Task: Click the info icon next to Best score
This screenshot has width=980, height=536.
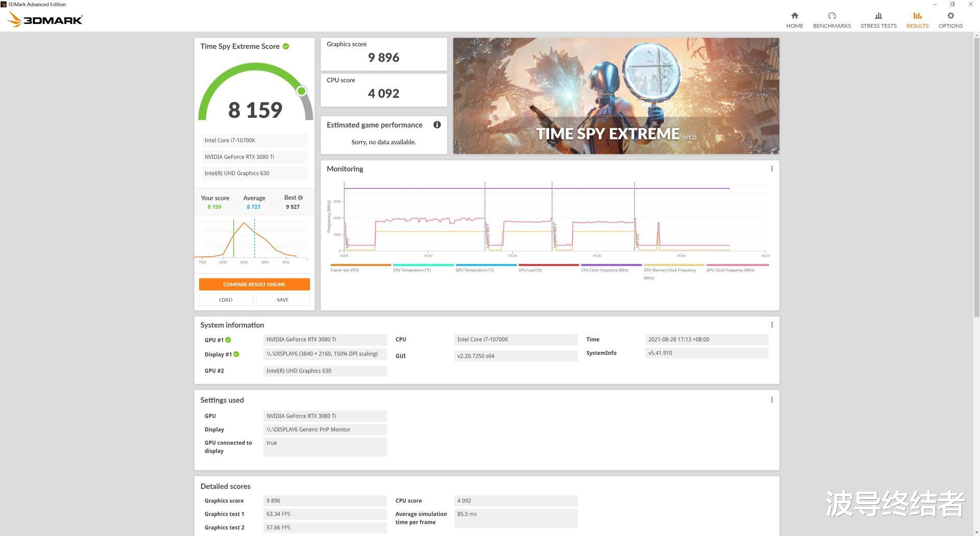Action: pos(300,198)
